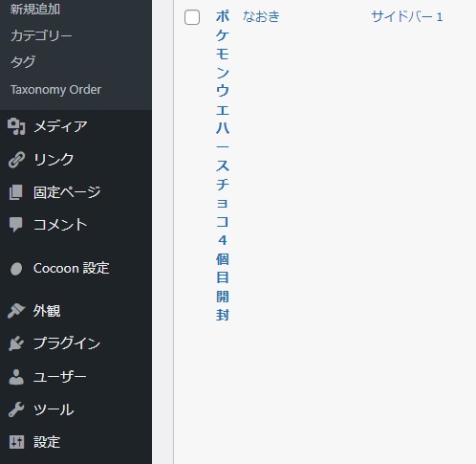Image resolution: width=476 pixels, height=464 pixels.
Task: Click the wrench icon beside ツール
Action: 16,409
